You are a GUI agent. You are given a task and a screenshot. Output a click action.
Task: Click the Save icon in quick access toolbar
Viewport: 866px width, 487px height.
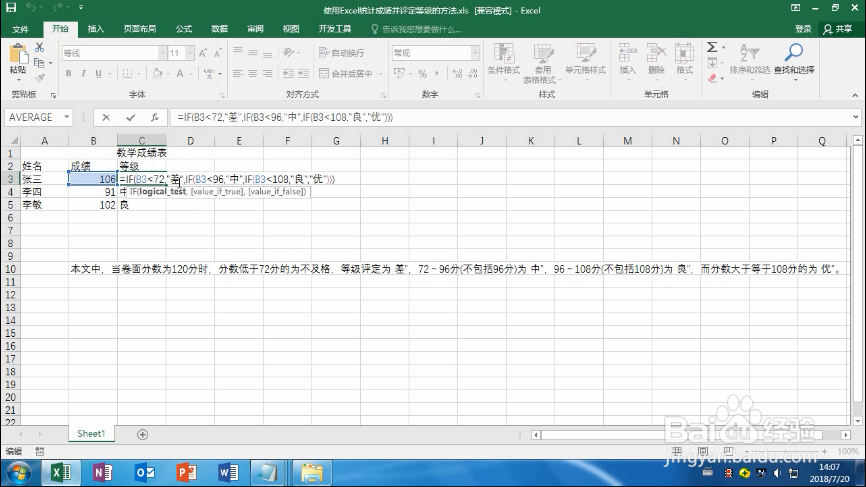(x=11, y=8)
